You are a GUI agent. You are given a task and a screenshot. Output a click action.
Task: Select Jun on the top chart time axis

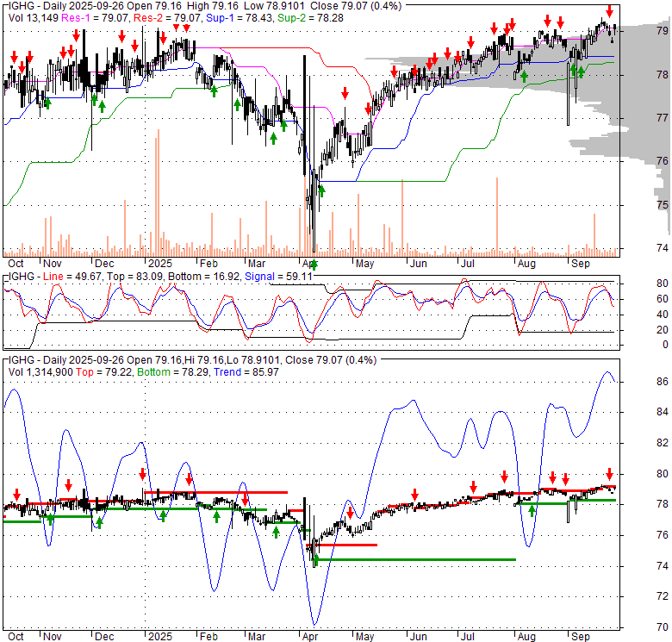419,264
